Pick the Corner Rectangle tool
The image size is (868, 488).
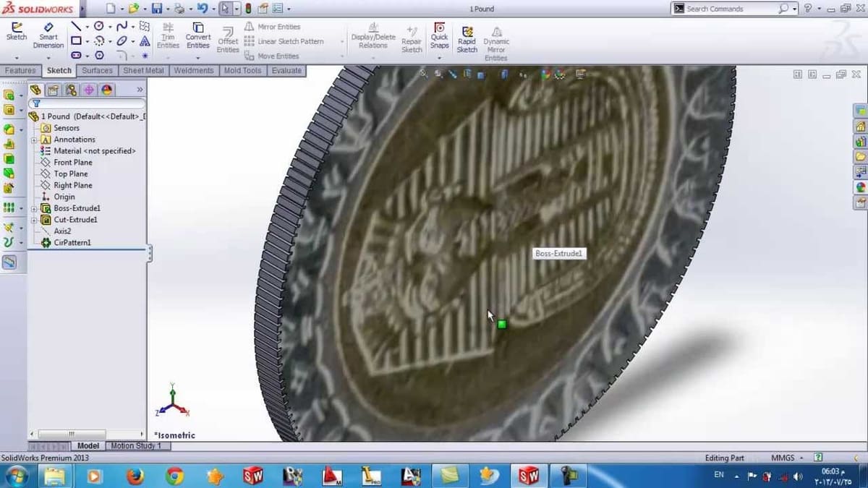point(76,41)
